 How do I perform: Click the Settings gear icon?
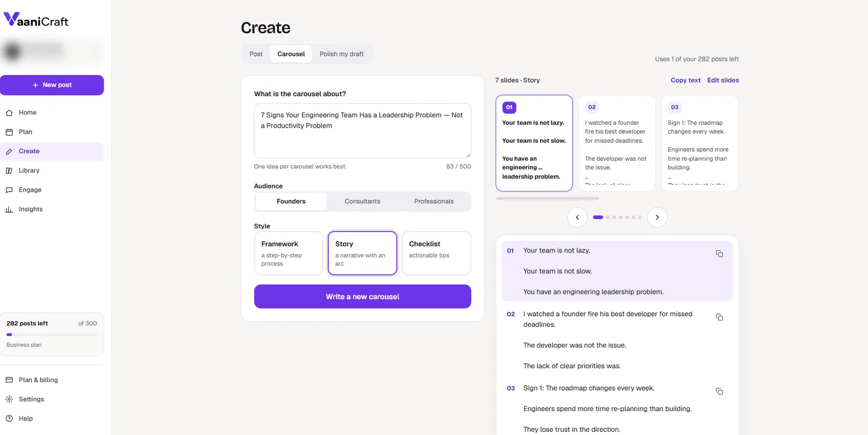9,399
